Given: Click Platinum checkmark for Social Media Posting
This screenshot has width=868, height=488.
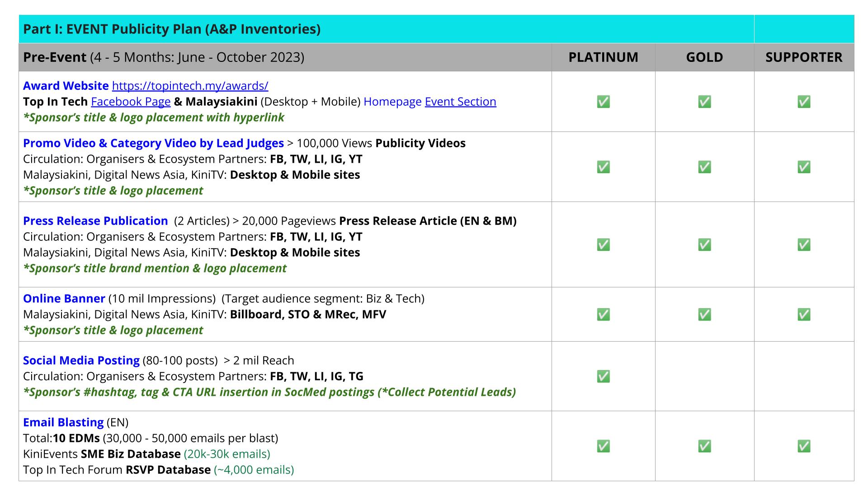Looking at the screenshot, I should click(603, 376).
